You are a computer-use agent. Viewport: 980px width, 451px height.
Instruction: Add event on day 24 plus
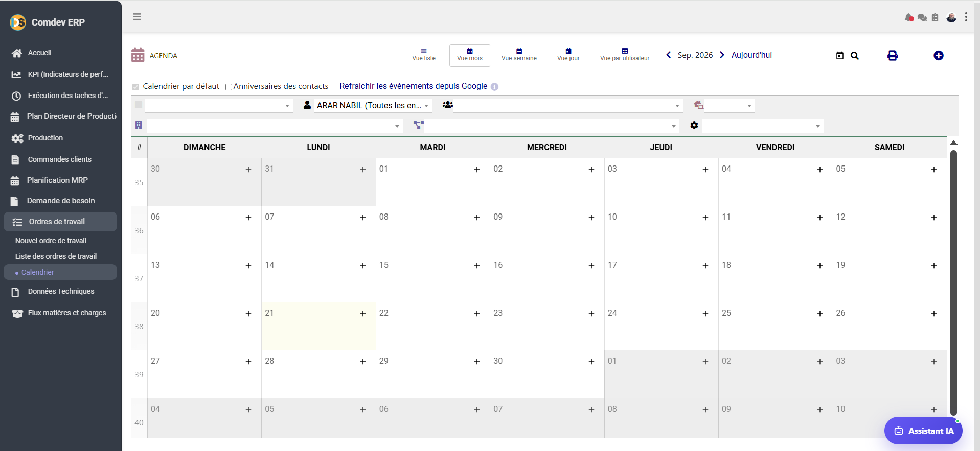[x=705, y=314]
